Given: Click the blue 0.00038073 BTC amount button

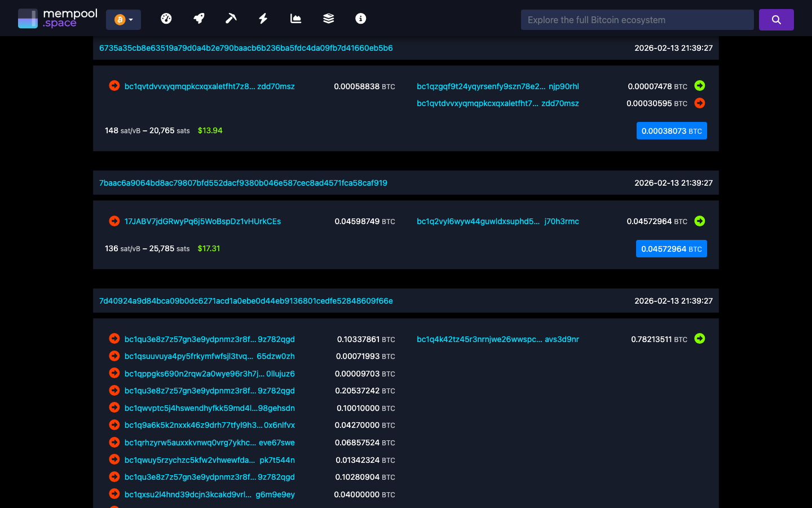Looking at the screenshot, I should point(672,130).
